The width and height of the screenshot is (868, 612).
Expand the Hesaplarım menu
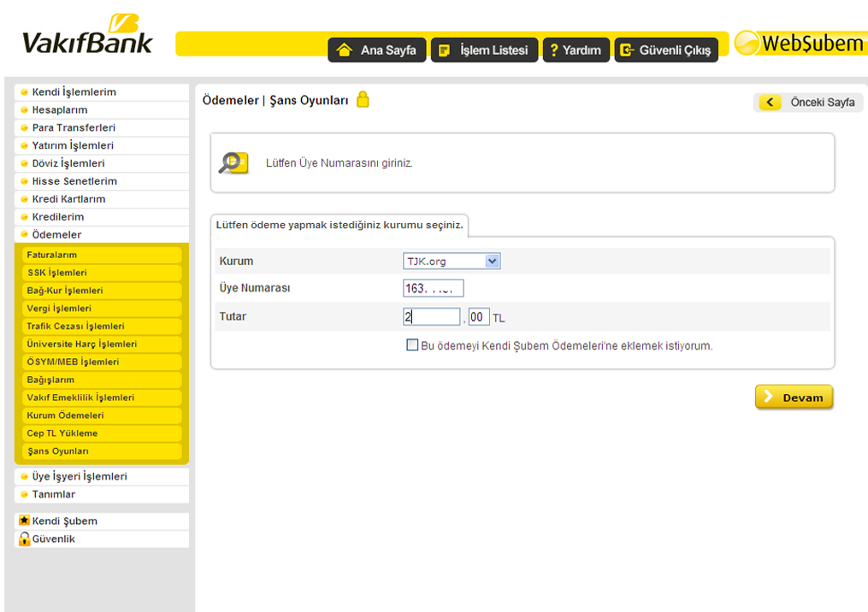[101, 109]
